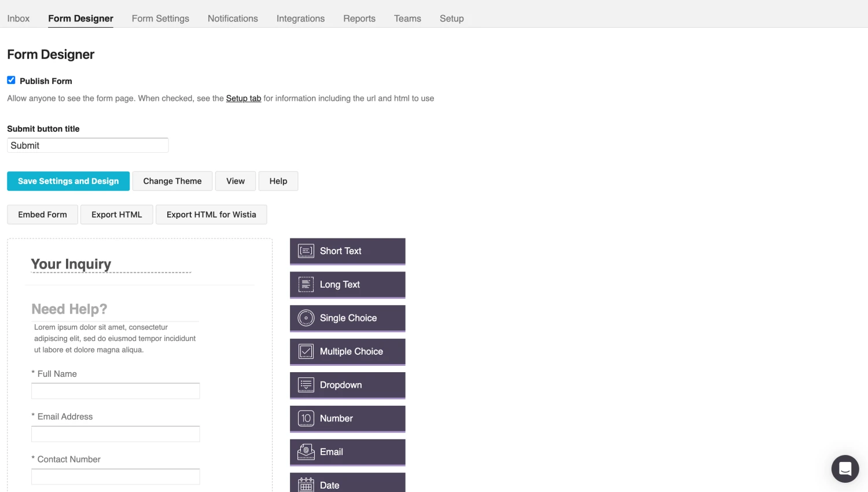The height and width of the screenshot is (492, 868).
Task: Open the Setup tab hyperlink
Action: [x=243, y=98]
